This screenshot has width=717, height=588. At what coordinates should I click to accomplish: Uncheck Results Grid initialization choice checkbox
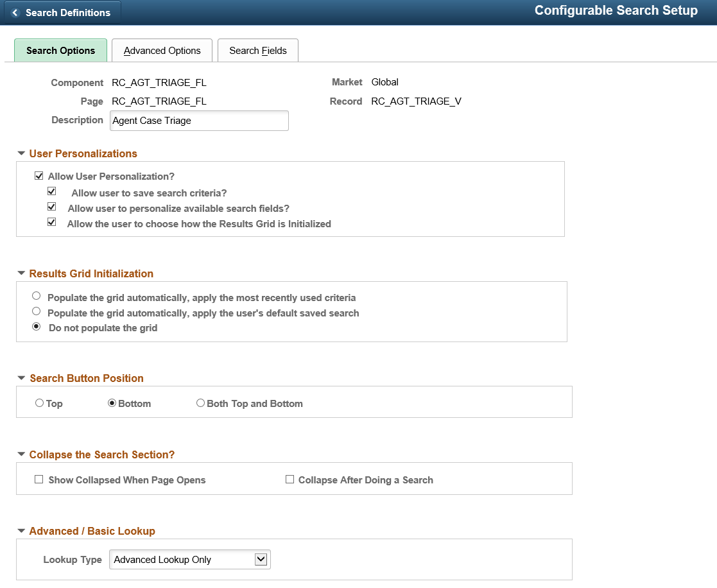click(52, 223)
